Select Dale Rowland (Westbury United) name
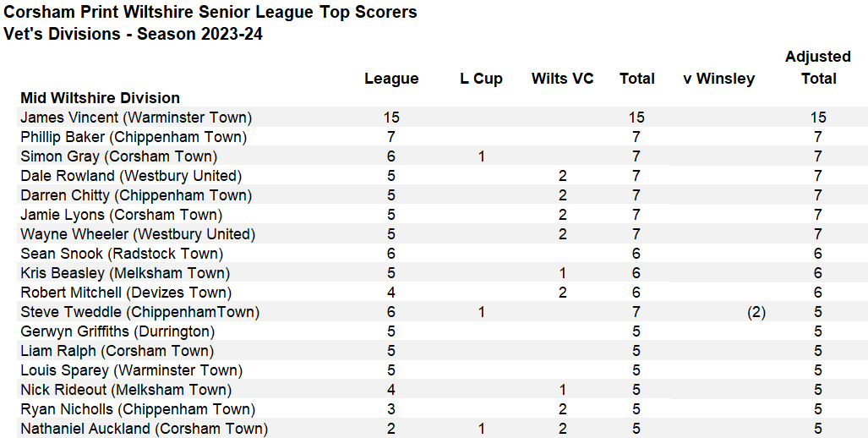 coord(131,176)
